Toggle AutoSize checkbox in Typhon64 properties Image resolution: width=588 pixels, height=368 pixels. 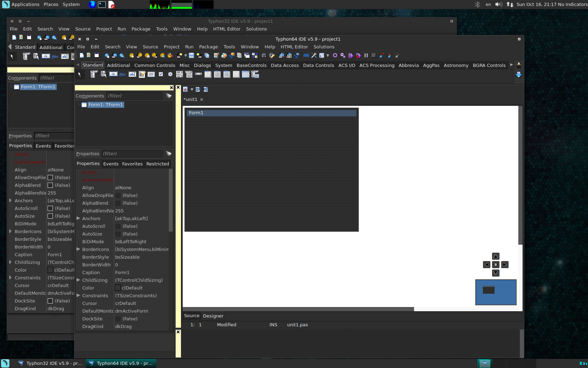tap(118, 234)
